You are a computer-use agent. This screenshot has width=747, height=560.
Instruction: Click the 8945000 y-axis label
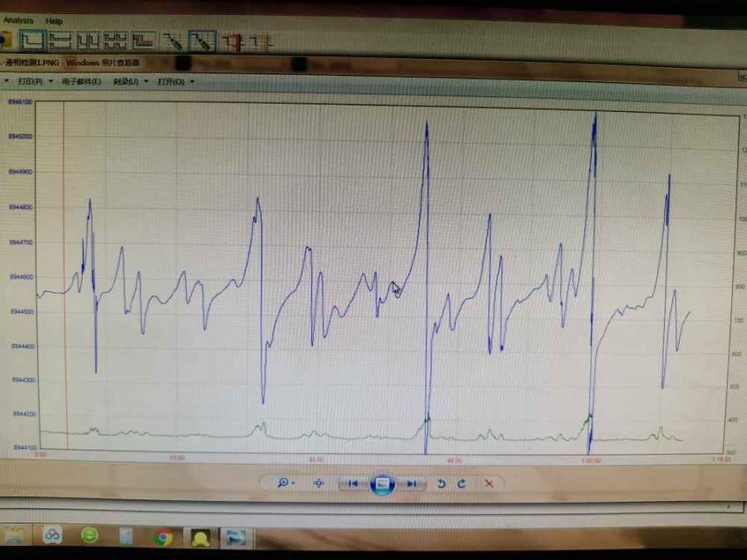[x=21, y=137]
